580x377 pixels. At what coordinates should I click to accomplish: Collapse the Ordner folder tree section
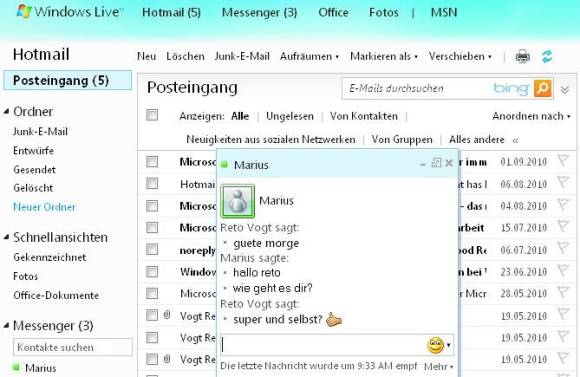[6, 111]
